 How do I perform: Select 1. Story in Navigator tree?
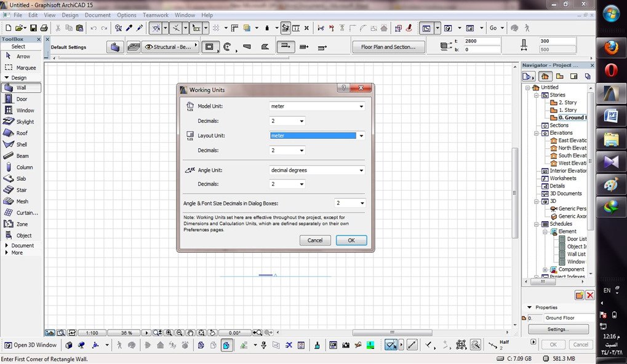point(567,110)
